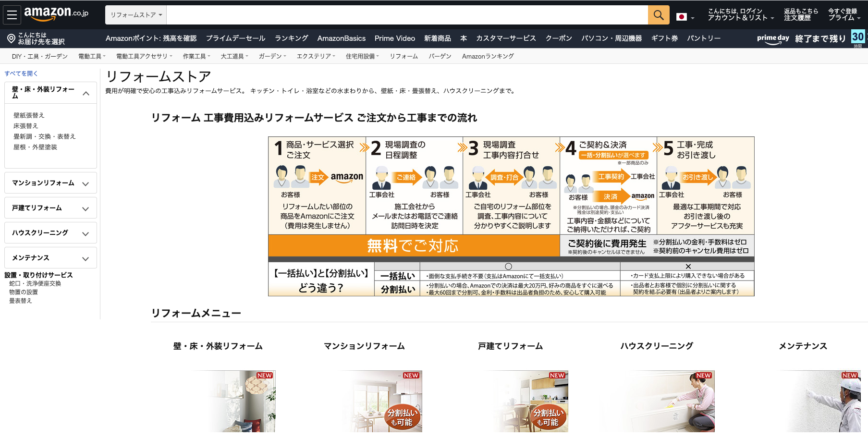Select 畳新調・交換・表替え in sidebar
868x438 pixels.
(45, 136)
